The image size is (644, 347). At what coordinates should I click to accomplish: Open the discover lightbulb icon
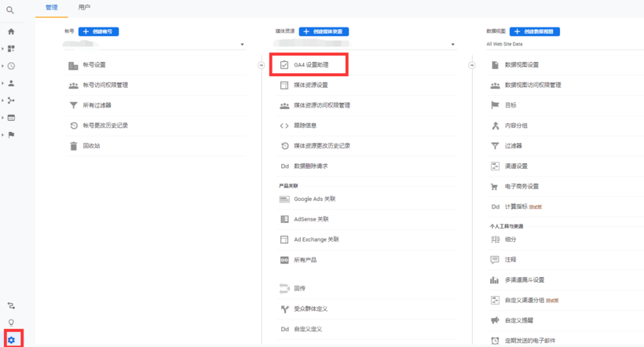11,323
